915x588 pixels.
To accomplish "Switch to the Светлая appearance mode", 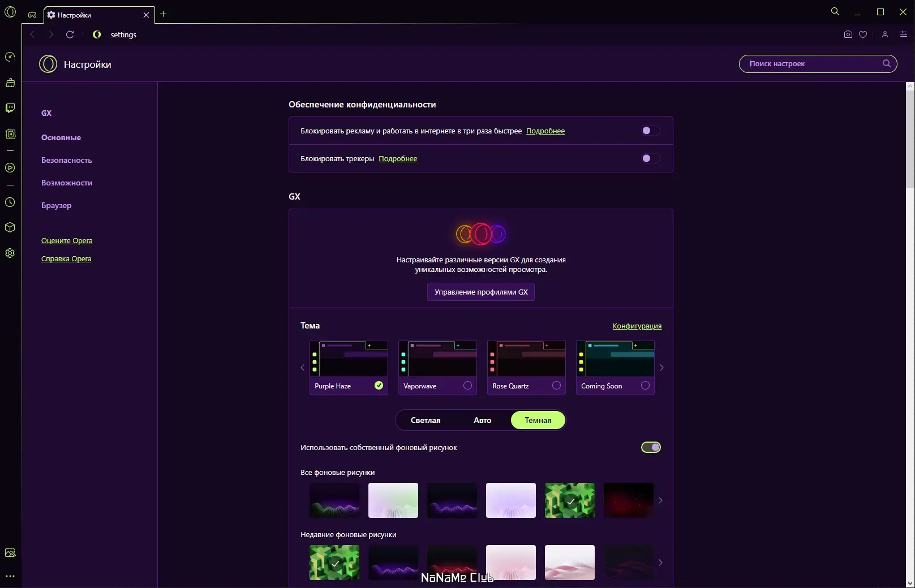I will [426, 420].
